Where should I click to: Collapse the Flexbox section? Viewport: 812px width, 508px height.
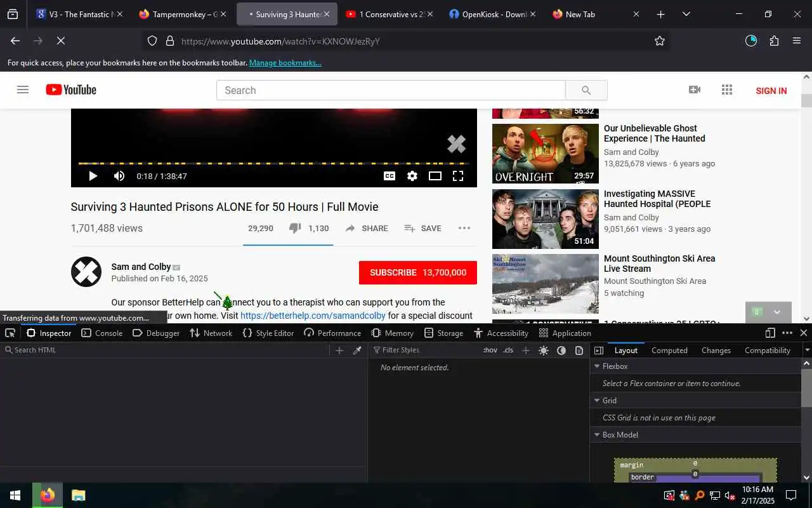pos(596,366)
